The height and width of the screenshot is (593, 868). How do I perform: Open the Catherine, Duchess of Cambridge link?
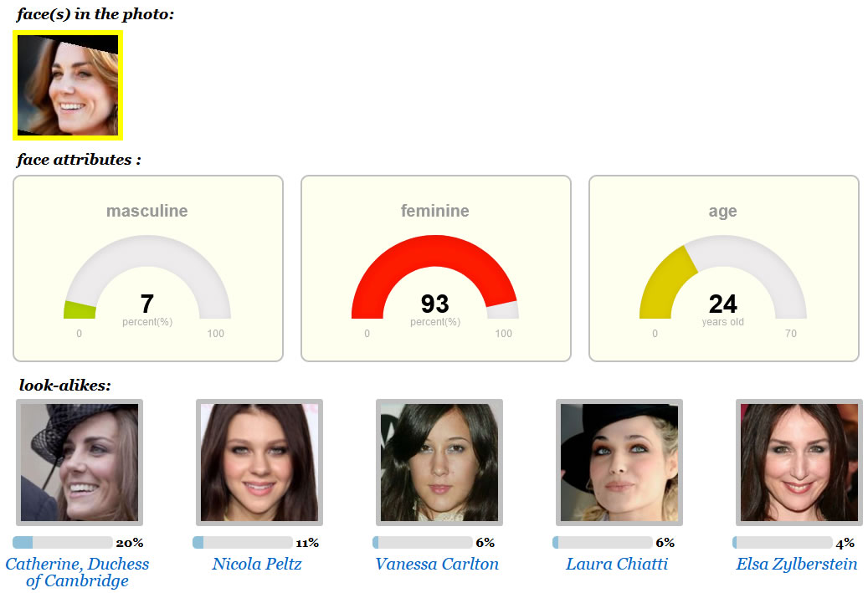point(78,572)
